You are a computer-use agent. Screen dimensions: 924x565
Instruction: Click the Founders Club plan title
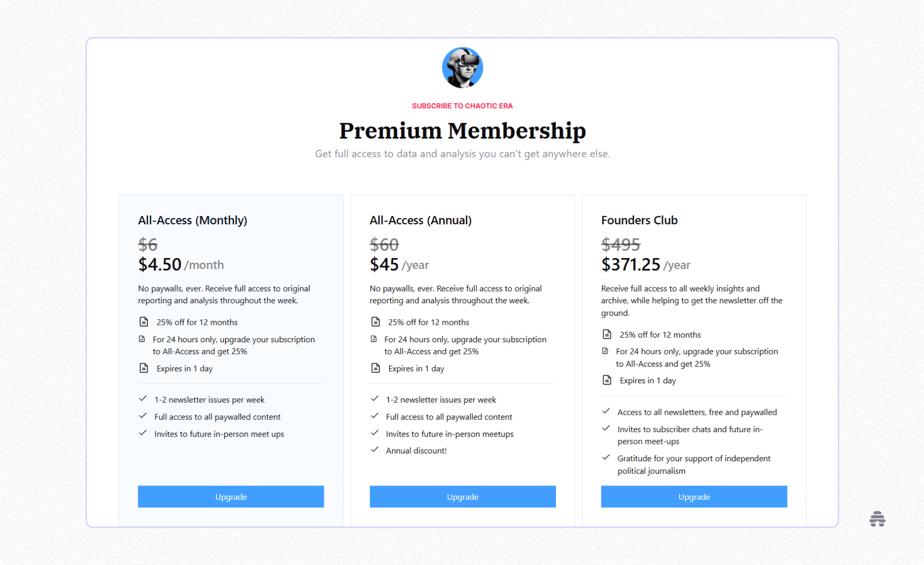[x=639, y=220]
